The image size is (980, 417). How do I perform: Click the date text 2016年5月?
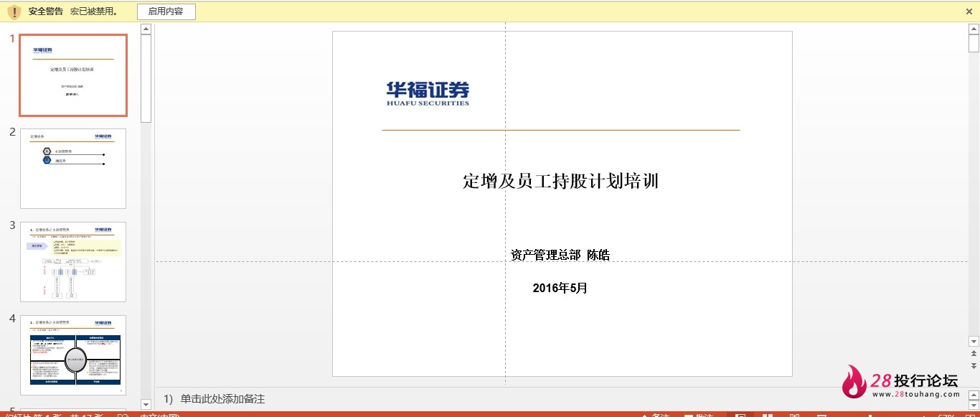click(560, 288)
